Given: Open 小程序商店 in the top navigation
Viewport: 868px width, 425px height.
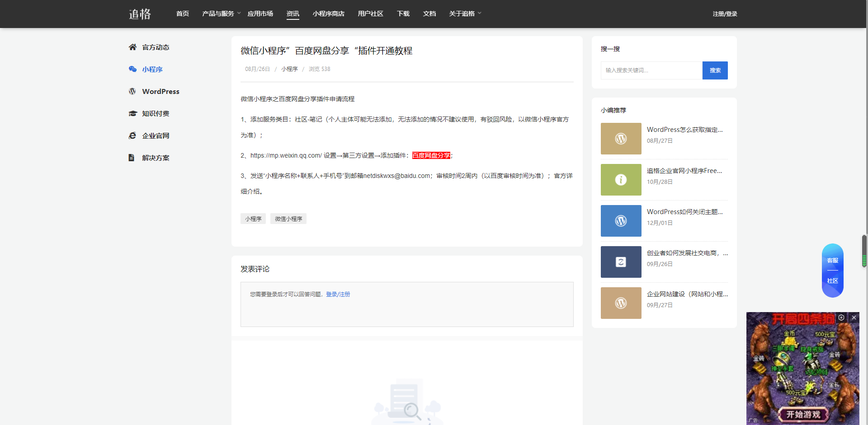Looking at the screenshot, I should coord(329,14).
